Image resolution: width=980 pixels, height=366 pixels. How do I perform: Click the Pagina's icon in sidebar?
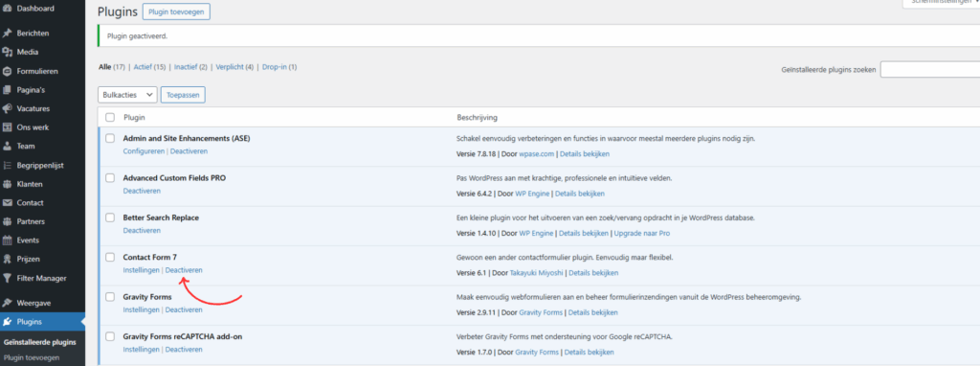coord(8,90)
